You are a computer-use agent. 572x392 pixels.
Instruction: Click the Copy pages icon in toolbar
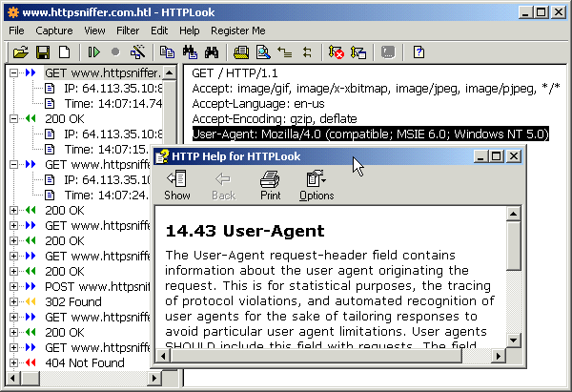pyautogui.click(x=167, y=52)
